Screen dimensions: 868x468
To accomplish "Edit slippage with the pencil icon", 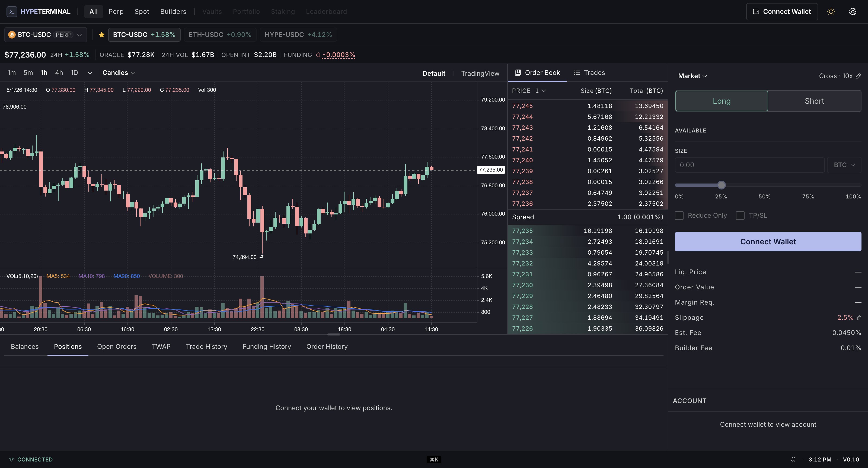I will 859,318.
